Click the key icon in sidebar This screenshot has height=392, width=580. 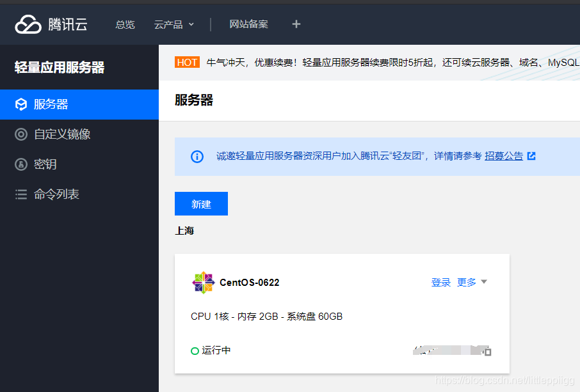click(x=21, y=164)
